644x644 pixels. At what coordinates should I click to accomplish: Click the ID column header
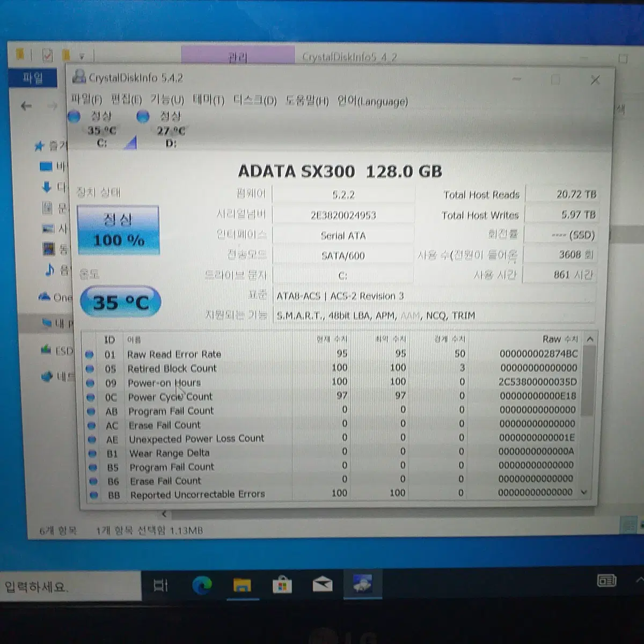click(x=109, y=340)
